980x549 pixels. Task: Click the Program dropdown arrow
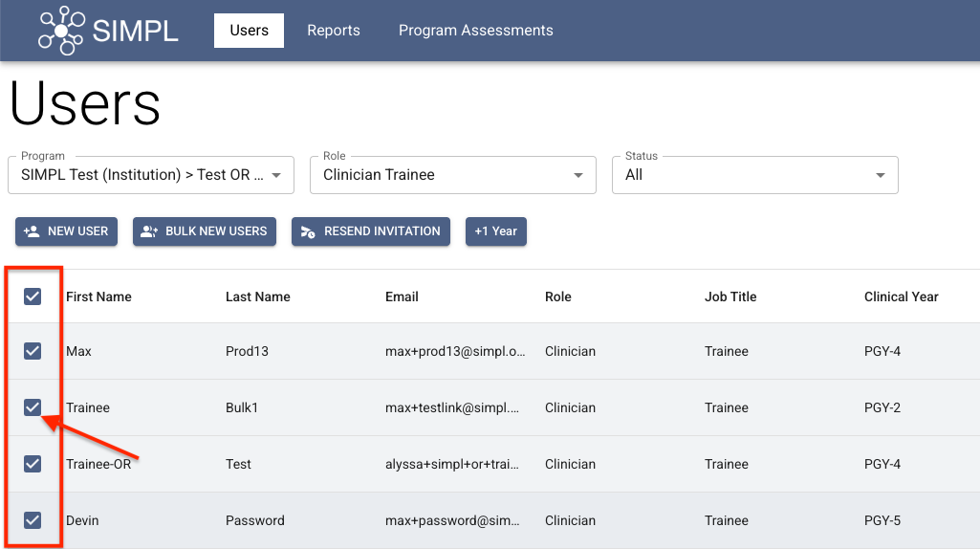click(276, 175)
